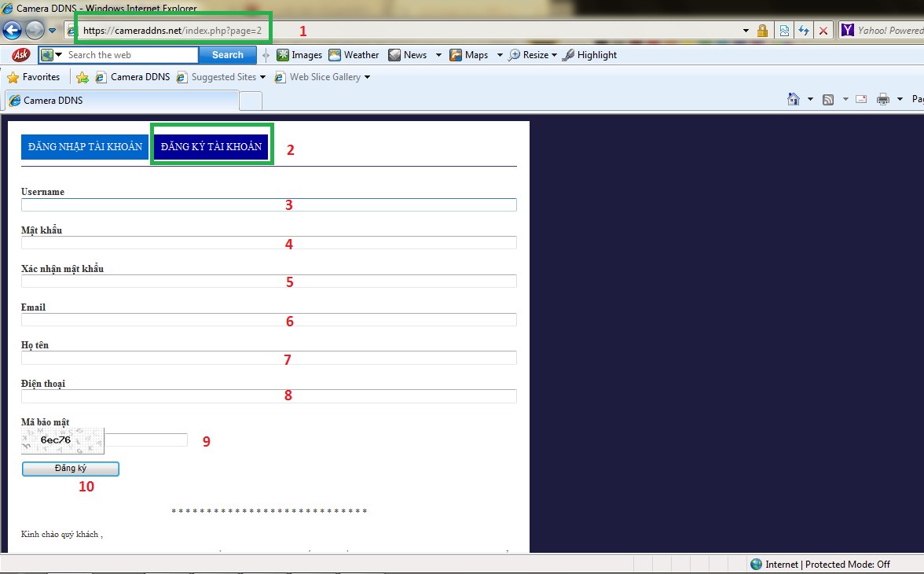
Task: Click the Home icon in command bar
Action: click(794, 99)
